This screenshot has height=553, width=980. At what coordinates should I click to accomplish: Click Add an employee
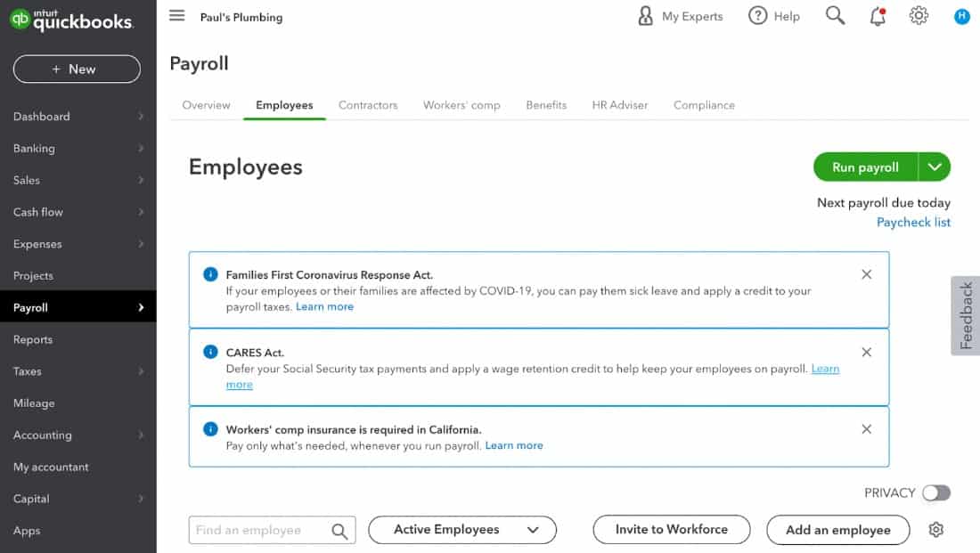click(x=838, y=530)
